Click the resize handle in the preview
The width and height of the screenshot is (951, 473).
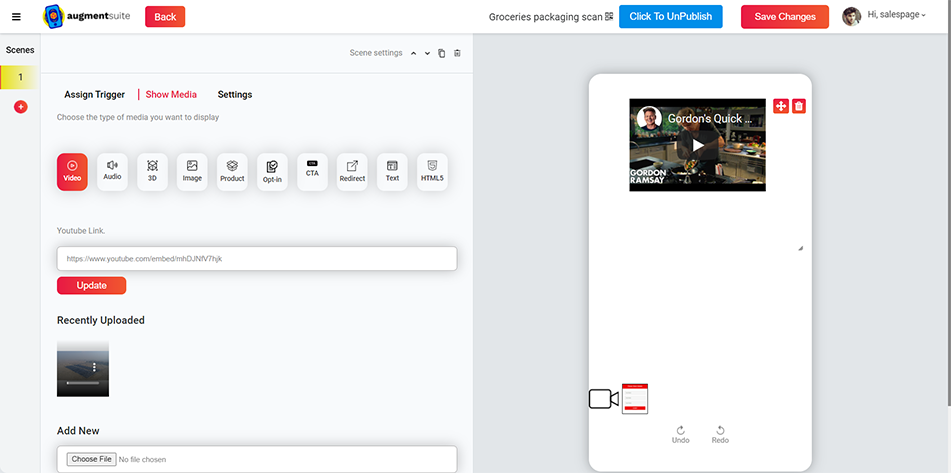click(800, 248)
